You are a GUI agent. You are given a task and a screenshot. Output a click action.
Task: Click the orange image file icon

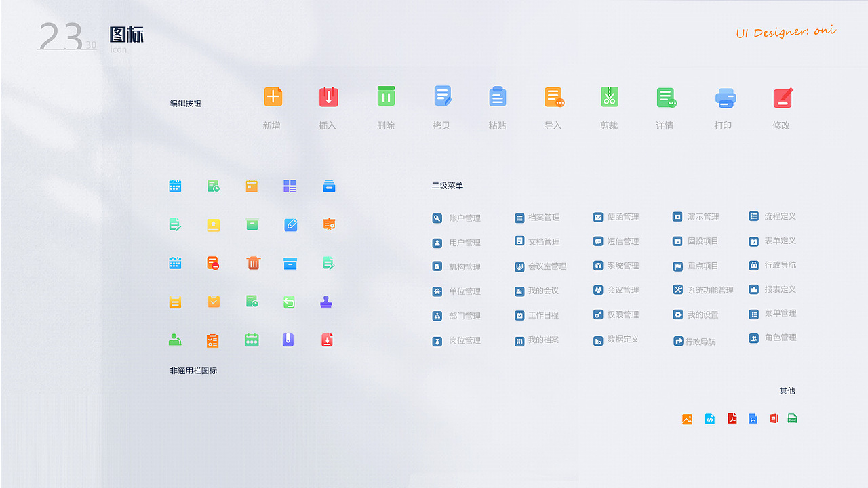[687, 420]
